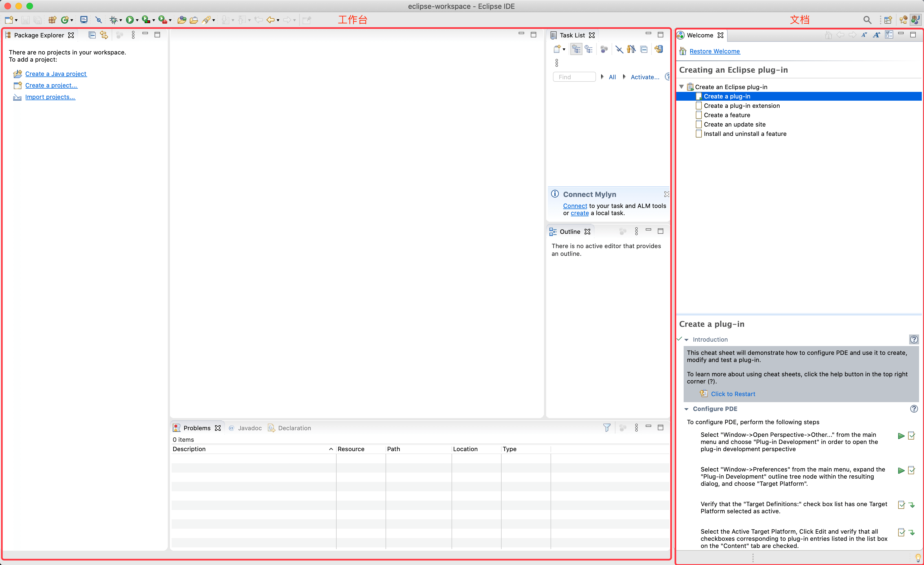The width and height of the screenshot is (924, 565).
Task: Open the New wizard dropdown arrow
Action: 16,20
